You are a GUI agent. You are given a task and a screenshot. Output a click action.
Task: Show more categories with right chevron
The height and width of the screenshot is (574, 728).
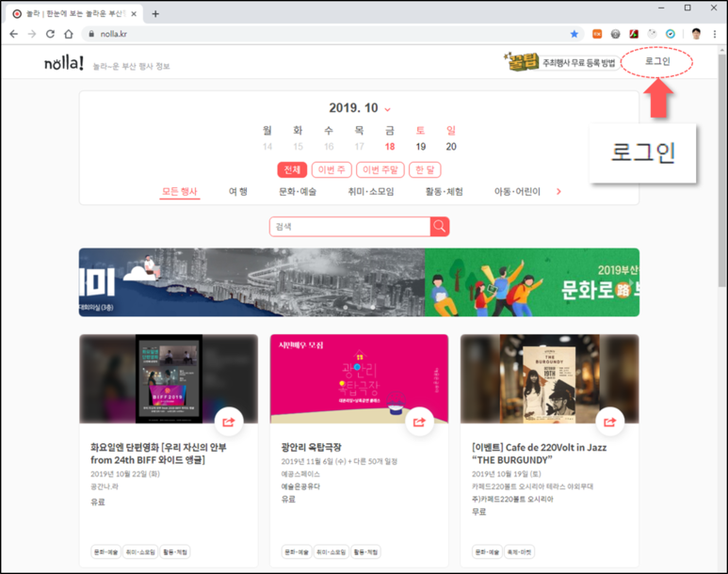point(558,192)
